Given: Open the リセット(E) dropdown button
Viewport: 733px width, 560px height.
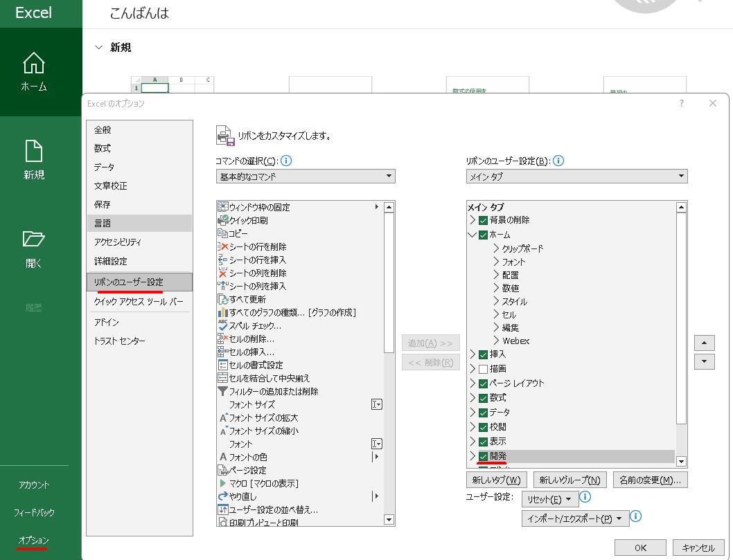Looking at the screenshot, I should (550, 499).
